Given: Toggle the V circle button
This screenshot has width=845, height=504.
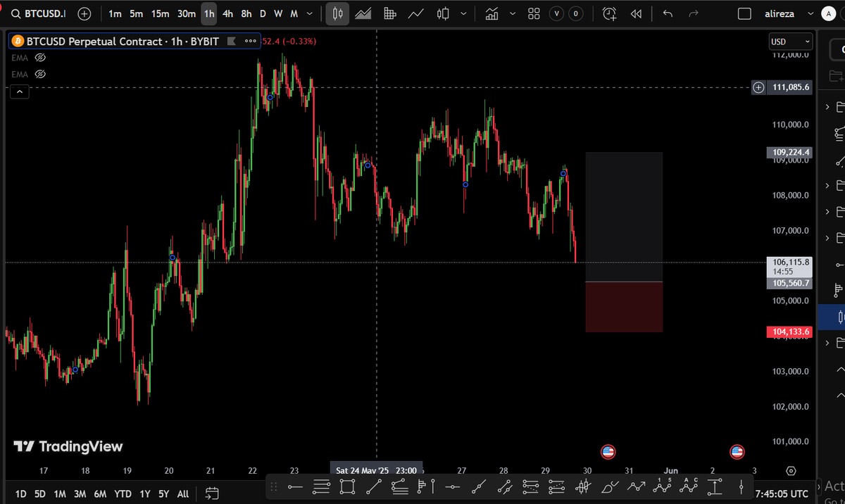Looking at the screenshot, I should (x=558, y=14).
